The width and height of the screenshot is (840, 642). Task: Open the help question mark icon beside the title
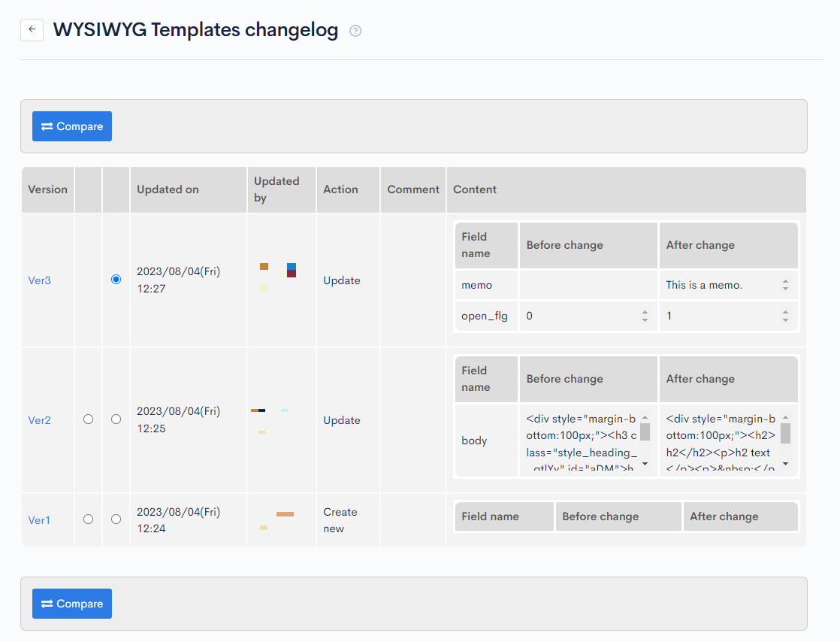coord(355,31)
